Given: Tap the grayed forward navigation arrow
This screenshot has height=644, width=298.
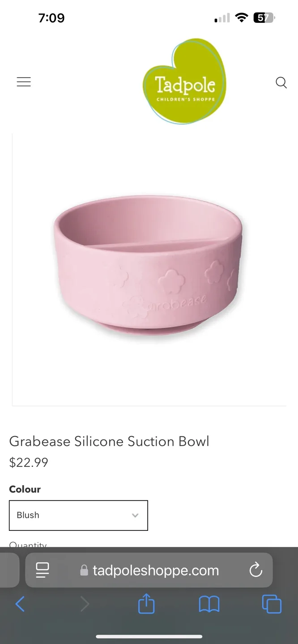Looking at the screenshot, I should [85, 604].
